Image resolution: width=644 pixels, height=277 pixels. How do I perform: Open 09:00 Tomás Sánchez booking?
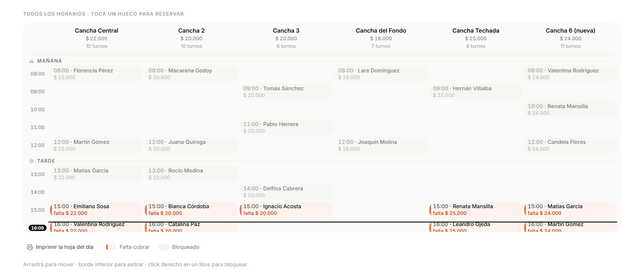286,91
